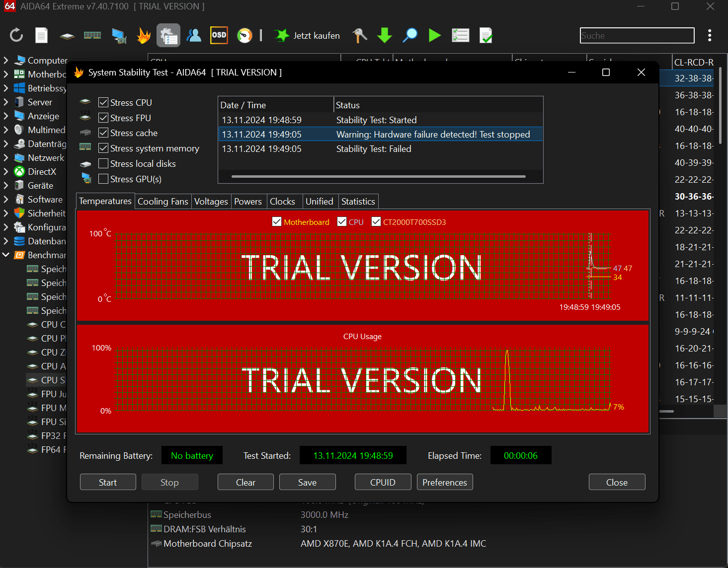Click the green download arrow icon

pyautogui.click(x=385, y=35)
